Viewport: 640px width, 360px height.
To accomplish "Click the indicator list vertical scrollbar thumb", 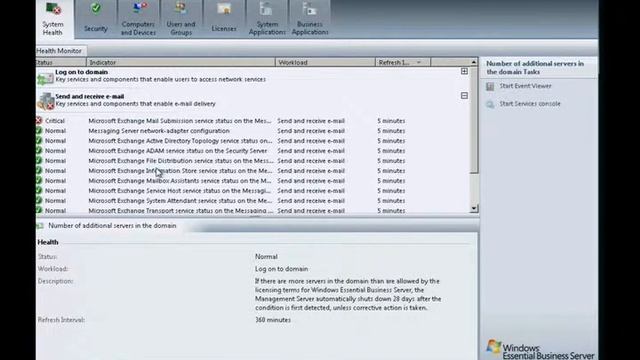I will click(474, 120).
